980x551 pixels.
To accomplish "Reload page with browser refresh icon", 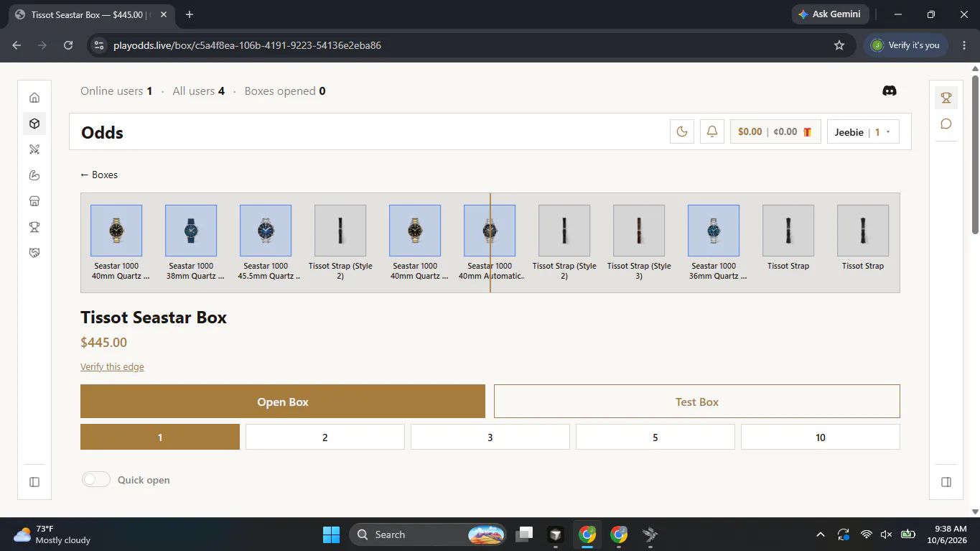I will point(68,45).
